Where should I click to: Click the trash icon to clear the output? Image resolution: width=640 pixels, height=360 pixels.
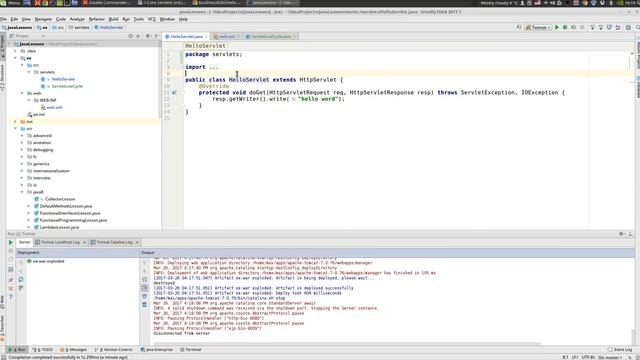144,304
